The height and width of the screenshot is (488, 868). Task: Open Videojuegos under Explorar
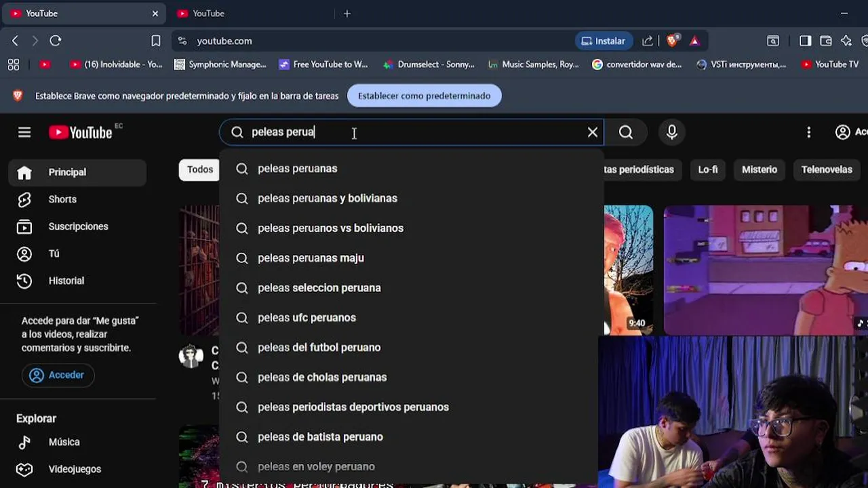click(77, 469)
